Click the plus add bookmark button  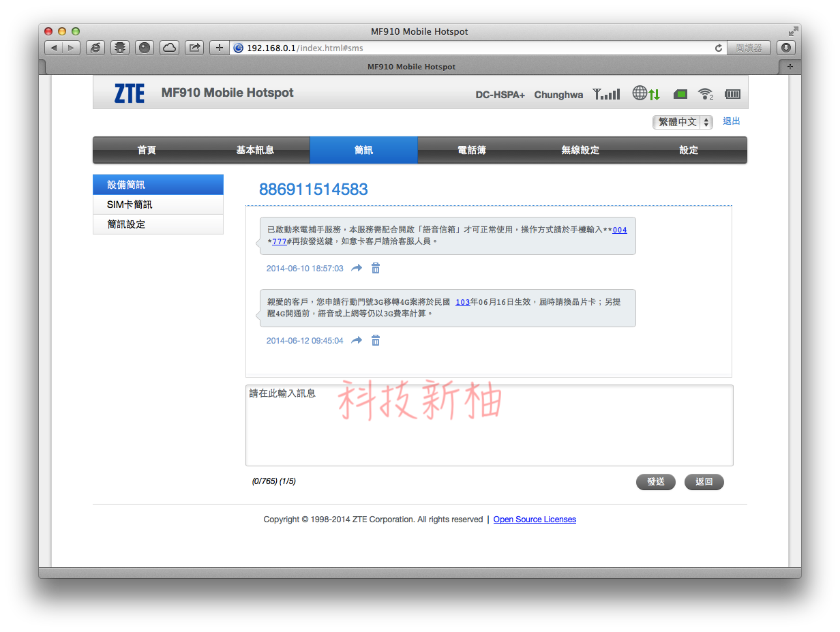[219, 48]
